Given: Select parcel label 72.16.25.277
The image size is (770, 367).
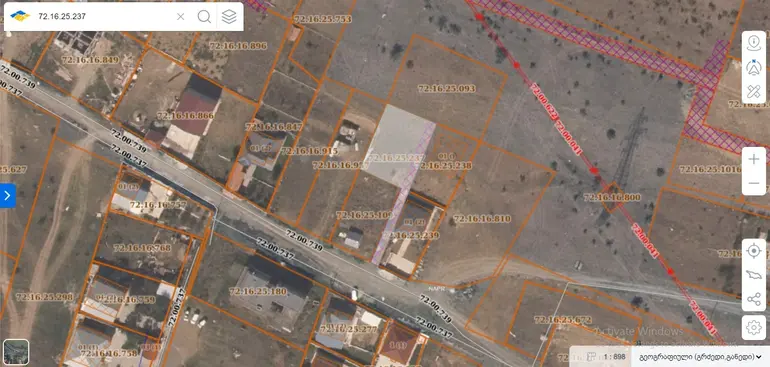Looking at the screenshot, I should coord(348,329).
